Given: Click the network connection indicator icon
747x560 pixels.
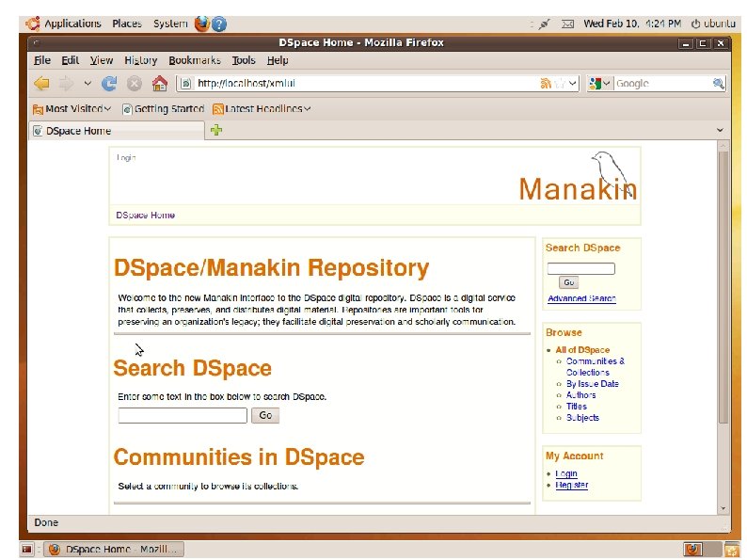Looking at the screenshot, I should point(544,24).
